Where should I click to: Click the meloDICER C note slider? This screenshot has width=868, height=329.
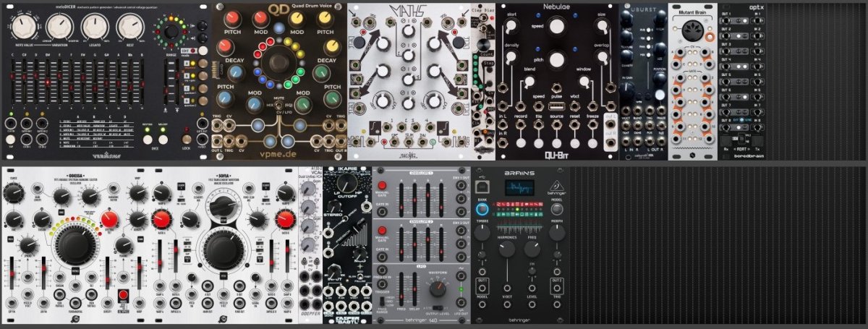point(12,83)
